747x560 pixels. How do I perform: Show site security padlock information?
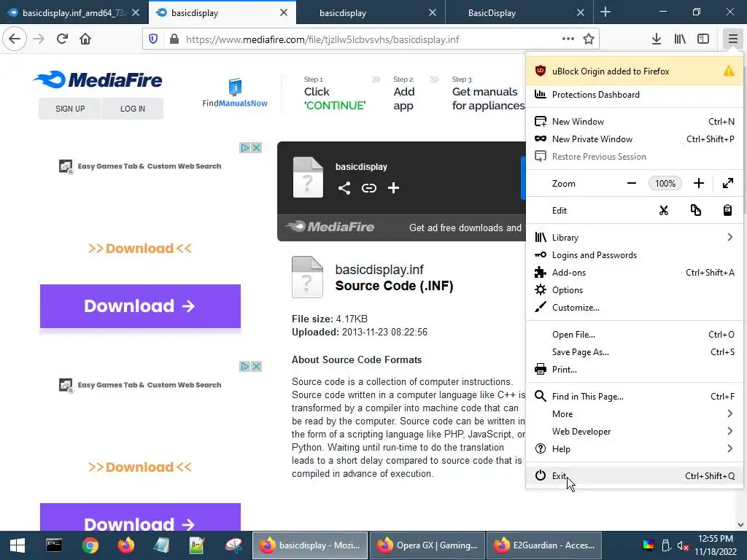click(x=174, y=39)
